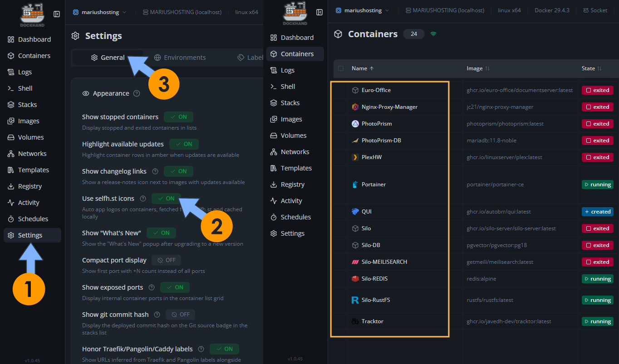This screenshot has height=364, width=619.
Task: Toggle Show stopped containers switch
Action: click(x=178, y=117)
